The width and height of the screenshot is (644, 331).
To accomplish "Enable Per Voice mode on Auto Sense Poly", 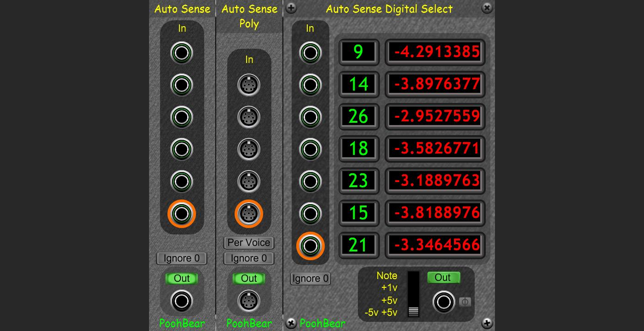I will click(x=249, y=243).
